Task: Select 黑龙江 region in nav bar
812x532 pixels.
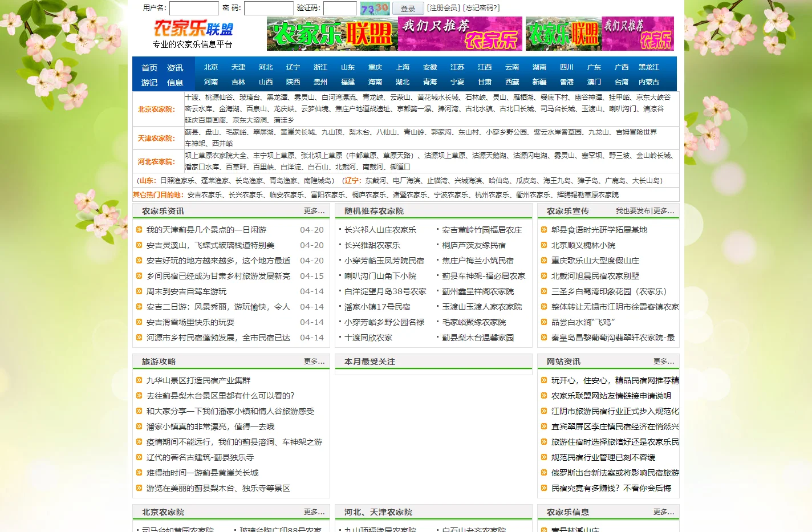Action: tap(649, 67)
